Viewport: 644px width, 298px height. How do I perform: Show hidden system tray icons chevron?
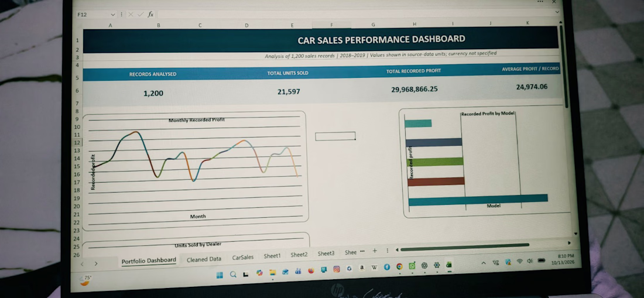tap(484, 263)
